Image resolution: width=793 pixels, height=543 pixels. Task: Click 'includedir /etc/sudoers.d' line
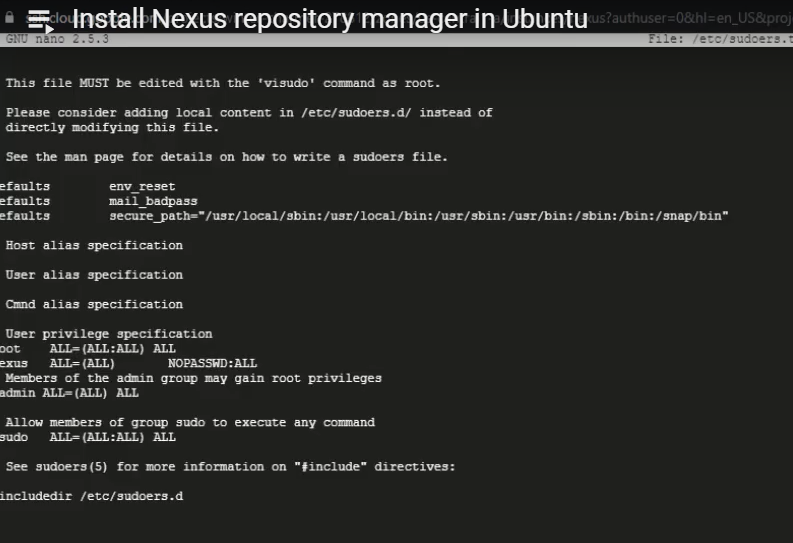(92, 496)
